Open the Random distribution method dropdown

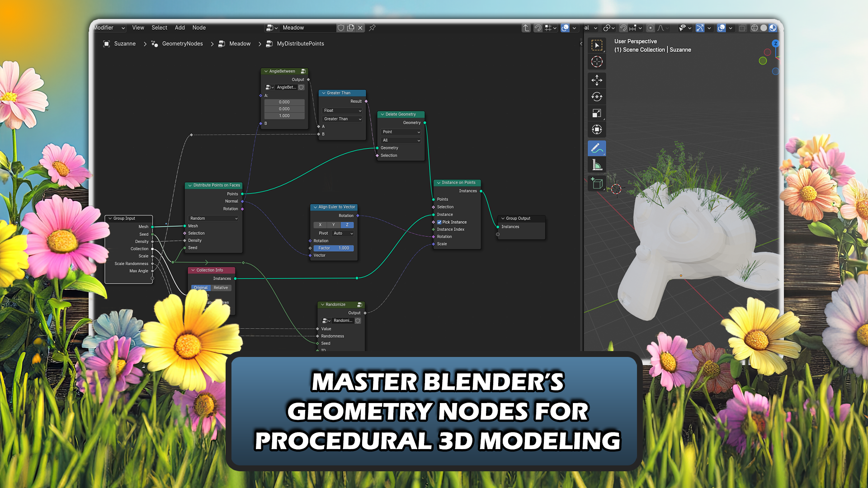(x=213, y=219)
